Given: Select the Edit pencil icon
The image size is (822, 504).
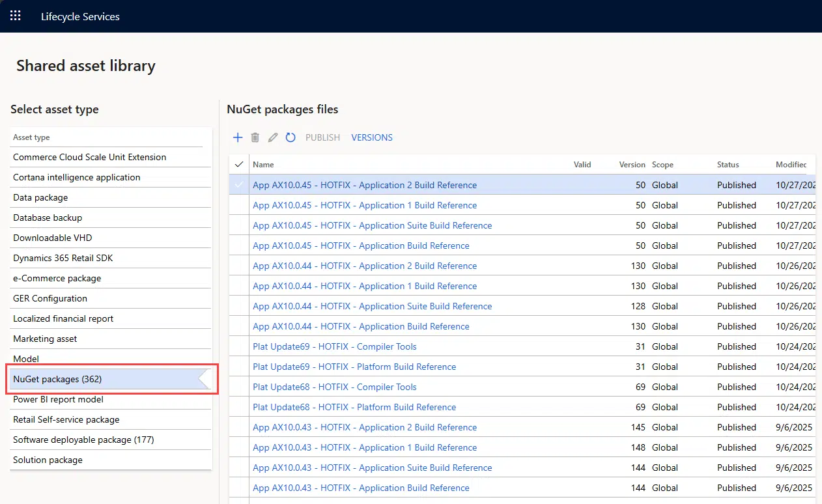Looking at the screenshot, I should [x=272, y=137].
